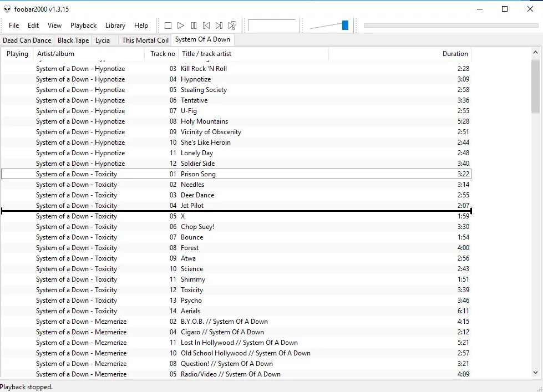
Task: Select track Prison Song
Action: click(236, 174)
